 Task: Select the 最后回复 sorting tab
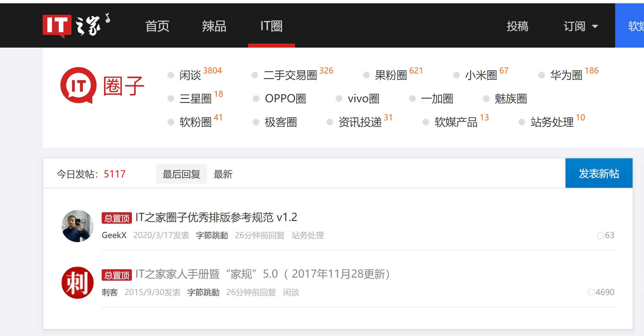pos(181,174)
